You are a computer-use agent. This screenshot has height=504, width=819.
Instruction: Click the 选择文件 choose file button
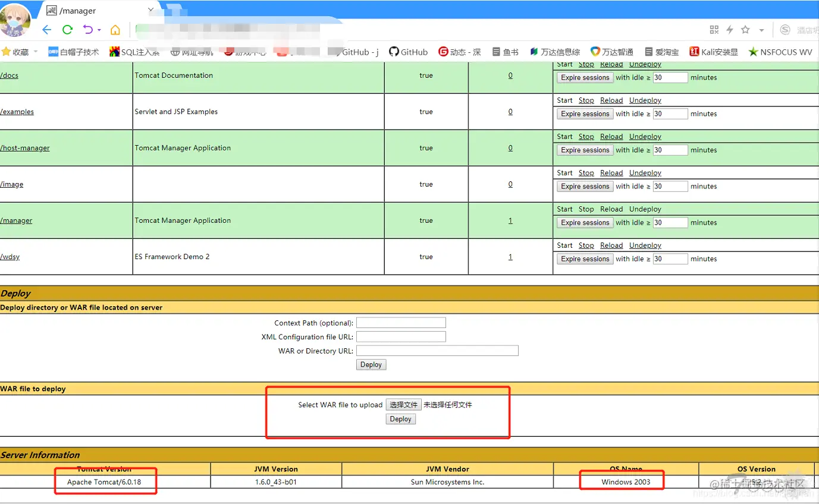[x=404, y=405]
